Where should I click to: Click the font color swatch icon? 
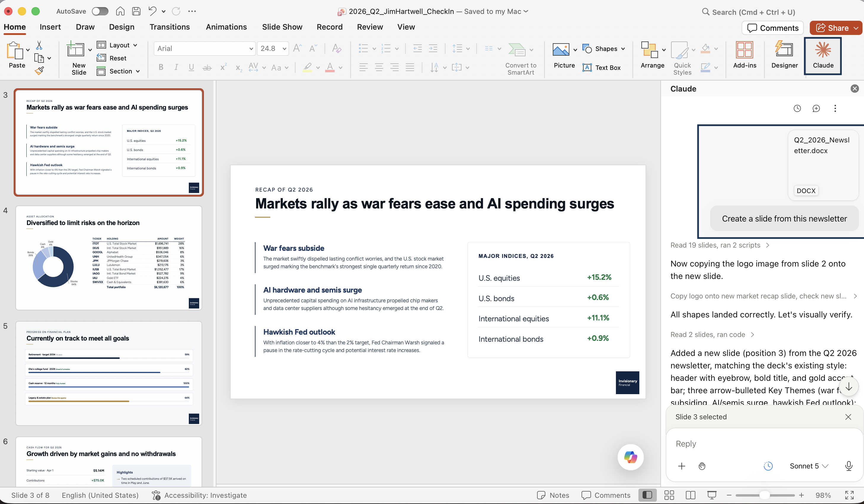330,68
